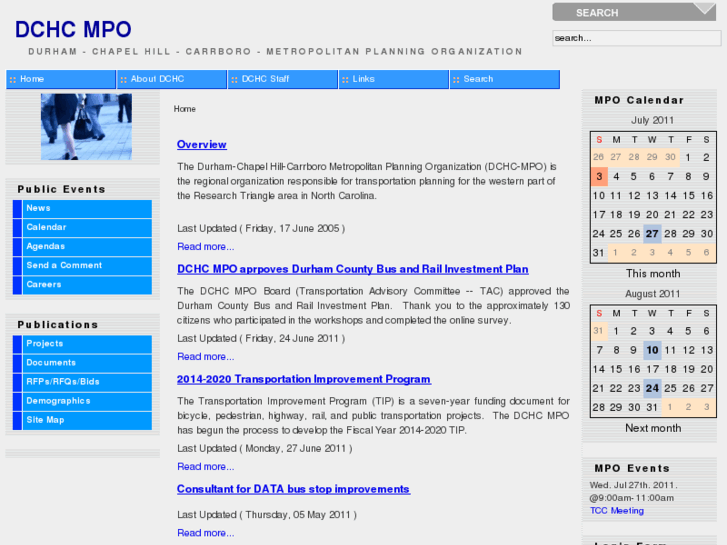Click the July 2011 calendar title
727x545 pixels.
652,120
